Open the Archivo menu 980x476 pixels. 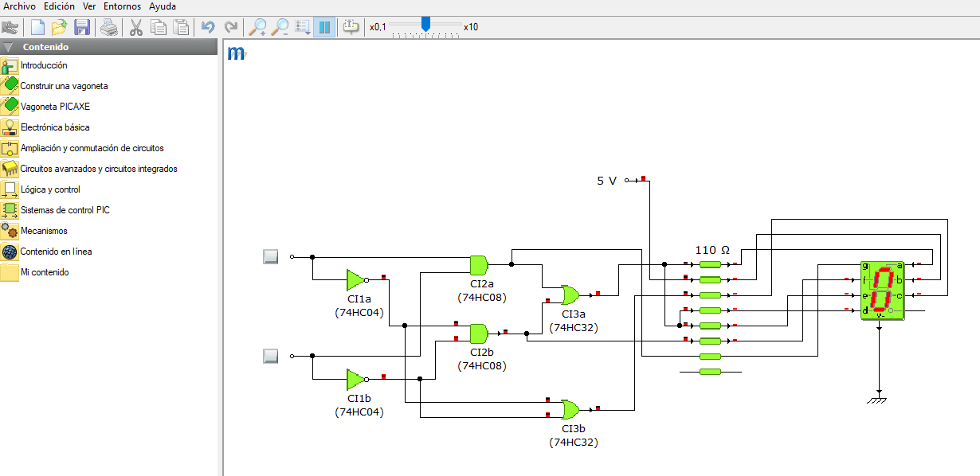pyautogui.click(x=20, y=6)
